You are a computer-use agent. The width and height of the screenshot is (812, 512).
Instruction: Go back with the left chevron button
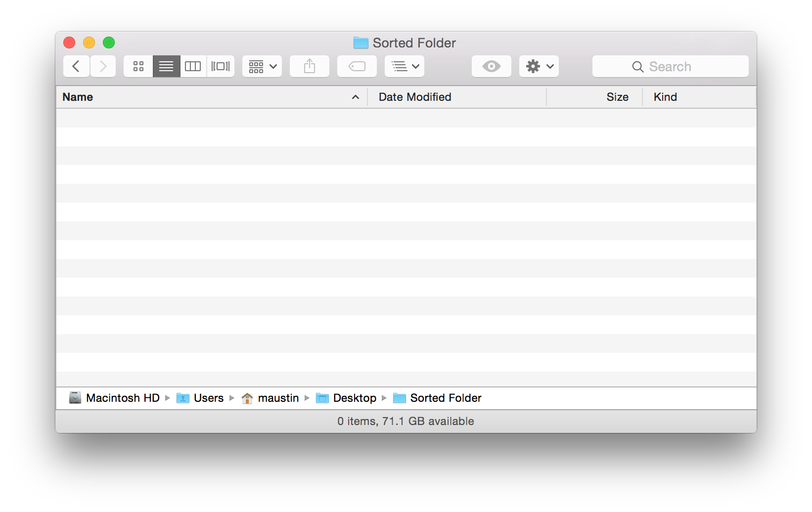click(76, 66)
